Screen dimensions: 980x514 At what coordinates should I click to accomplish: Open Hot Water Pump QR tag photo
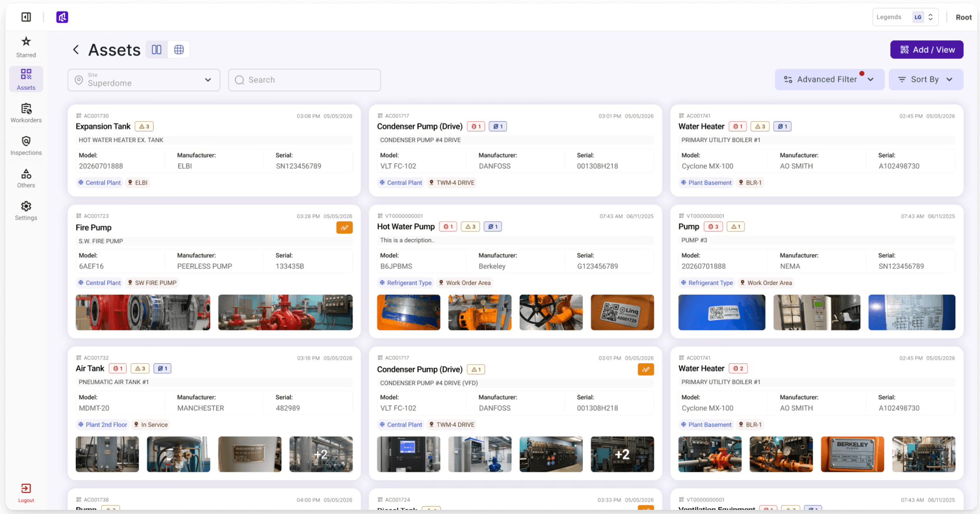click(x=622, y=312)
